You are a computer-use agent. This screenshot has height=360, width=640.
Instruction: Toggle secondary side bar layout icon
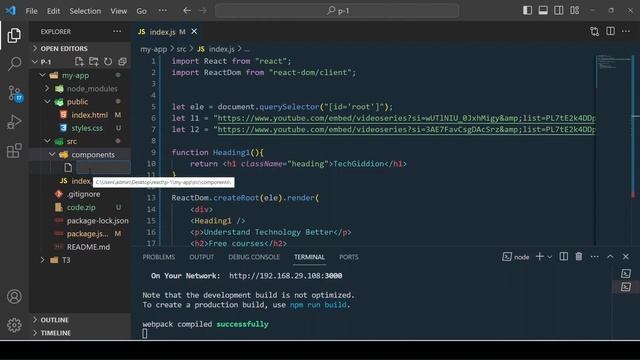point(558,11)
